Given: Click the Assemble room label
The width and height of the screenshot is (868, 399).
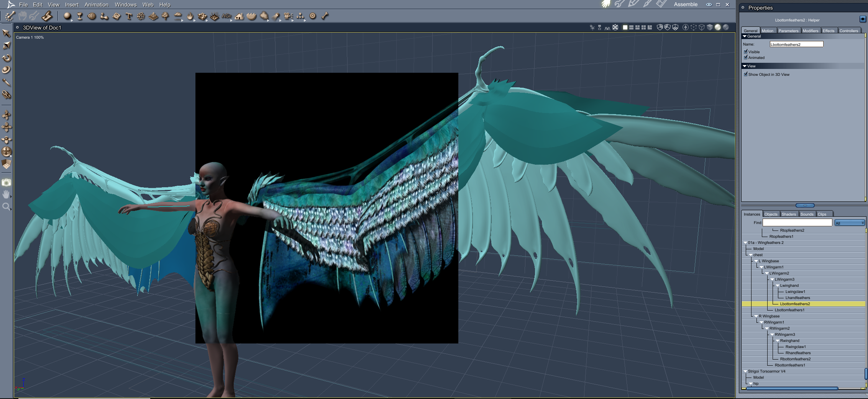Looking at the screenshot, I should click(x=686, y=4).
